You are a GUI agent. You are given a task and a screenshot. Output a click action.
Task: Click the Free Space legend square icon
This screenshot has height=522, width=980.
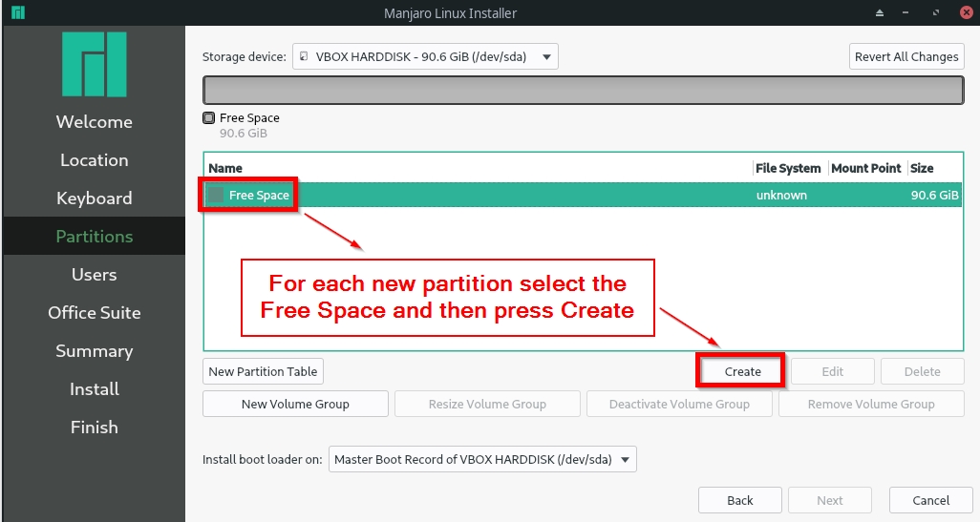209,117
